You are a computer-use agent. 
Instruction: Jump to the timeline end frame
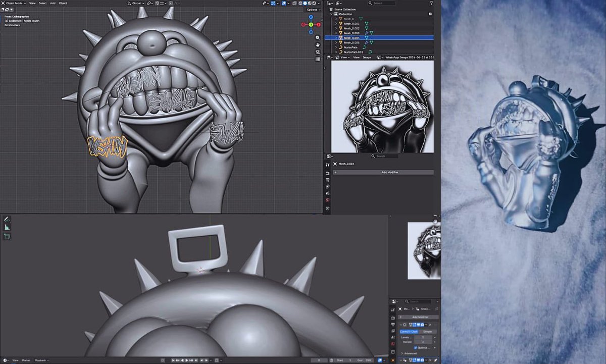point(196,360)
